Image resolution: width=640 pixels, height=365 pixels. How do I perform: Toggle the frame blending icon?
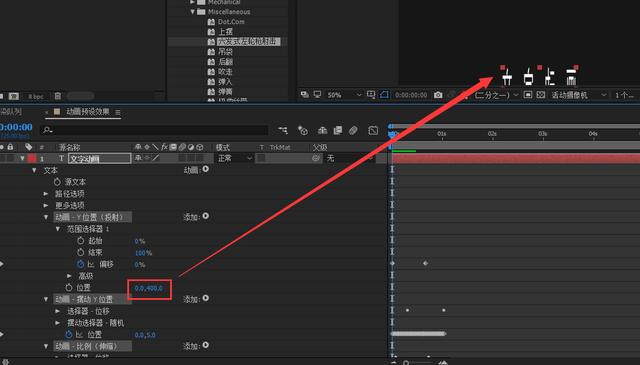(x=338, y=130)
